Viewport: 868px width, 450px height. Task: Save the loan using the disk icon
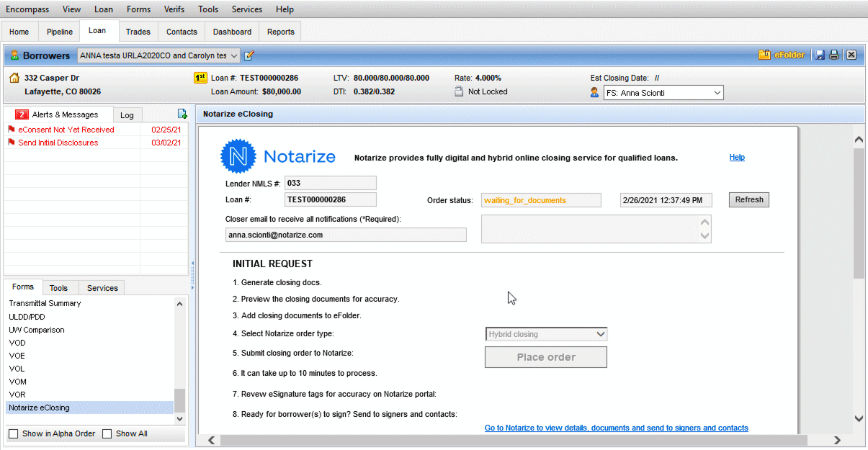(819, 55)
